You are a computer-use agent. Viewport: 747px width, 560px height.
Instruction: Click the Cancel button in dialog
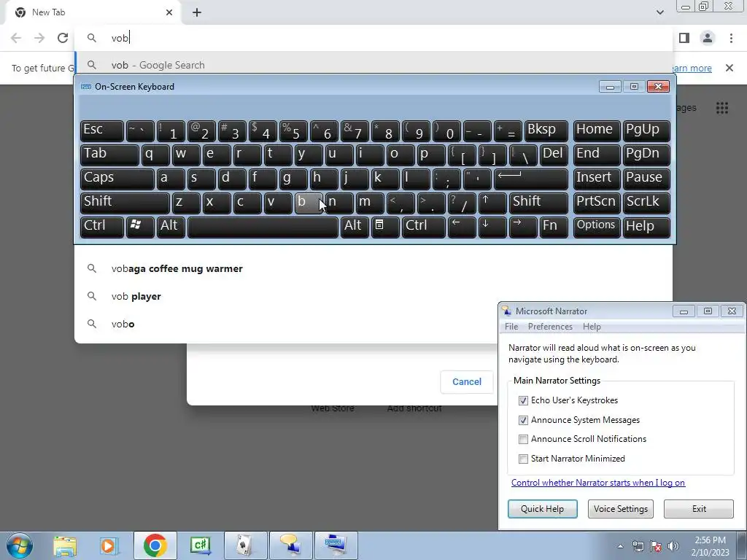pos(467,382)
